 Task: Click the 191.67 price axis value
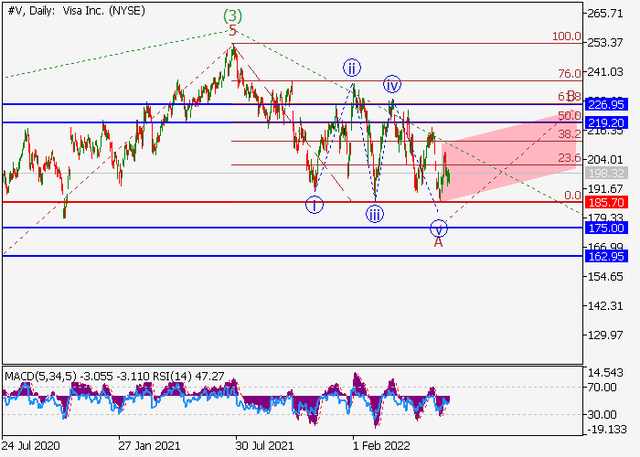pyautogui.click(x=605, y=189)
